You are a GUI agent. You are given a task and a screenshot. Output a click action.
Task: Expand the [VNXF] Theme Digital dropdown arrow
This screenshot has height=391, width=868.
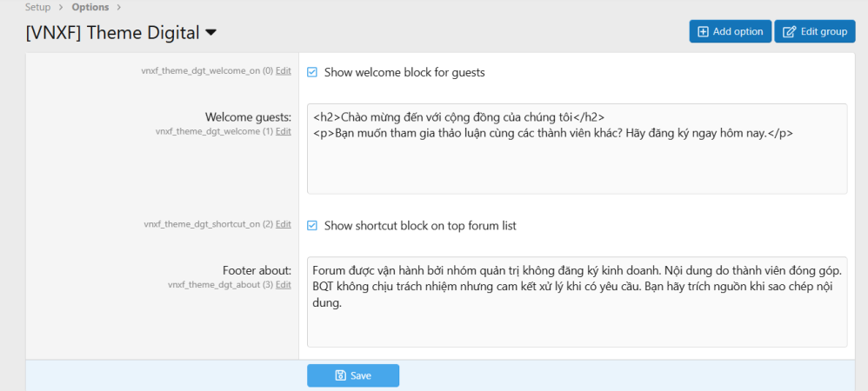(x=210, y=34)
